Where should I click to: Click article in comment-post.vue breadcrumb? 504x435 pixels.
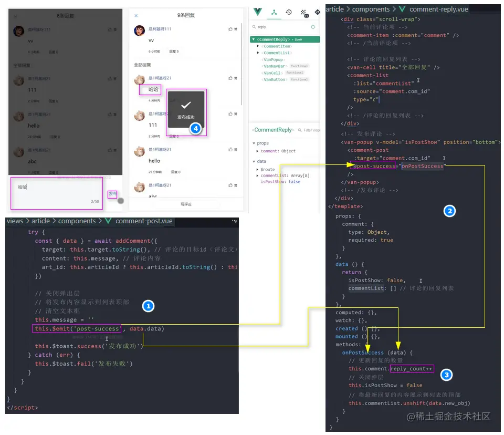pos(40,221)
